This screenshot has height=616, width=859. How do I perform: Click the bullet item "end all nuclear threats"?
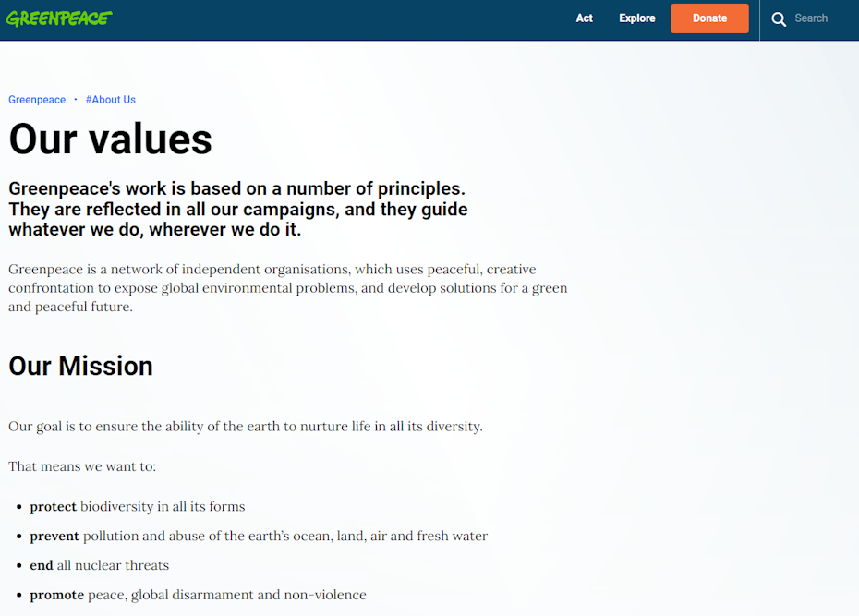[x=100, y=565]
